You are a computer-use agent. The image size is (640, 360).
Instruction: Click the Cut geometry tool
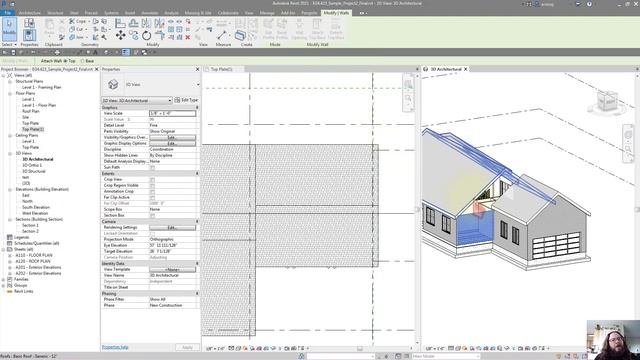click(x=78, y=29)
